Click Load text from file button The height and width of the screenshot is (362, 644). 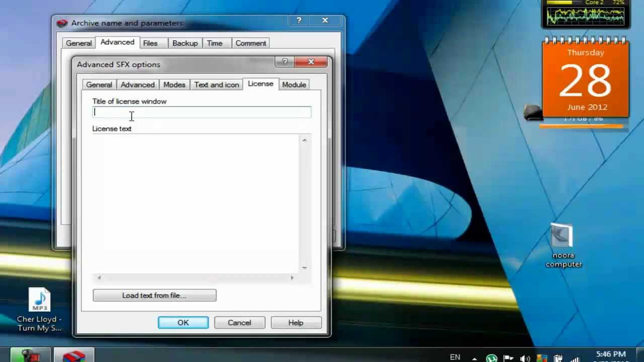click(154, 295)
